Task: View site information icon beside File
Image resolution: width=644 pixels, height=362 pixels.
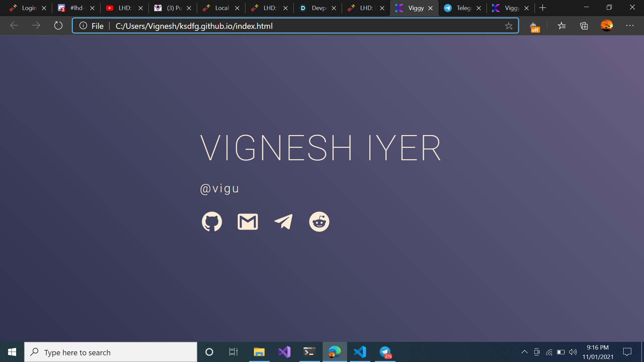Action: click(x=83, y=26)
